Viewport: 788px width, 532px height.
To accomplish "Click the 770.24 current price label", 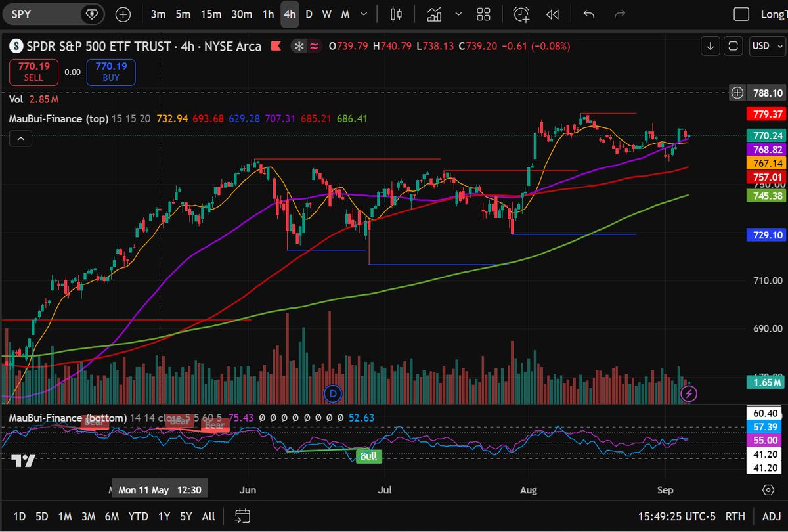I will tap(768, 136).
